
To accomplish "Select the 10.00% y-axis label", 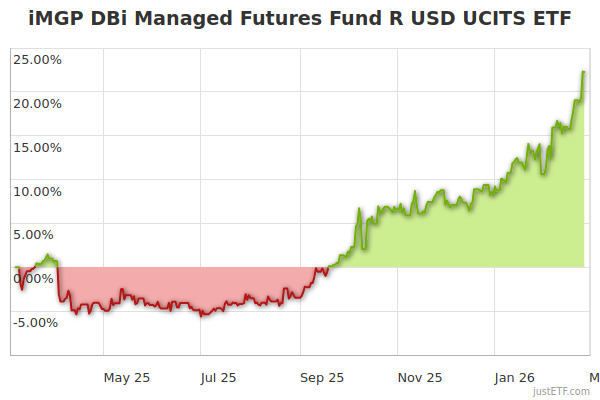I will point(37,191).
